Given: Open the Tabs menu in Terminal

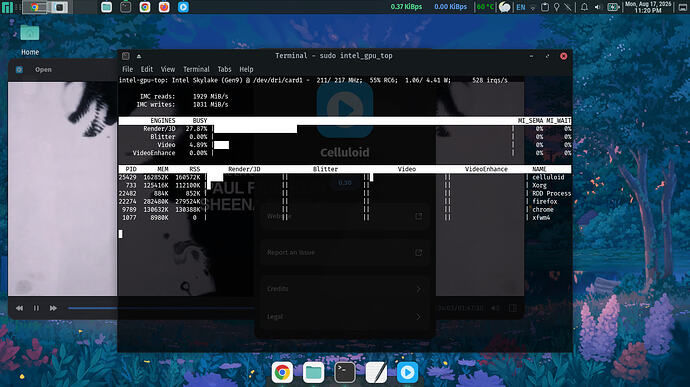Looking at the screenshot, I should (x=224, y=69).
